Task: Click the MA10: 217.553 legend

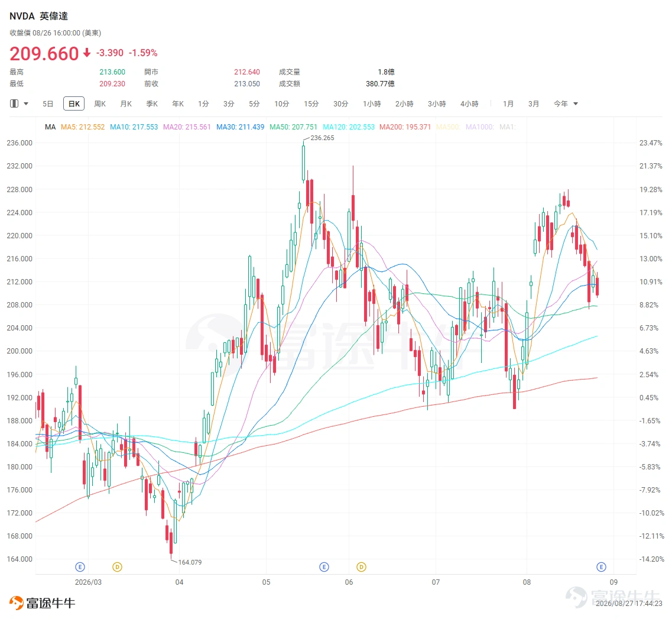Action: tap(134, 127)
